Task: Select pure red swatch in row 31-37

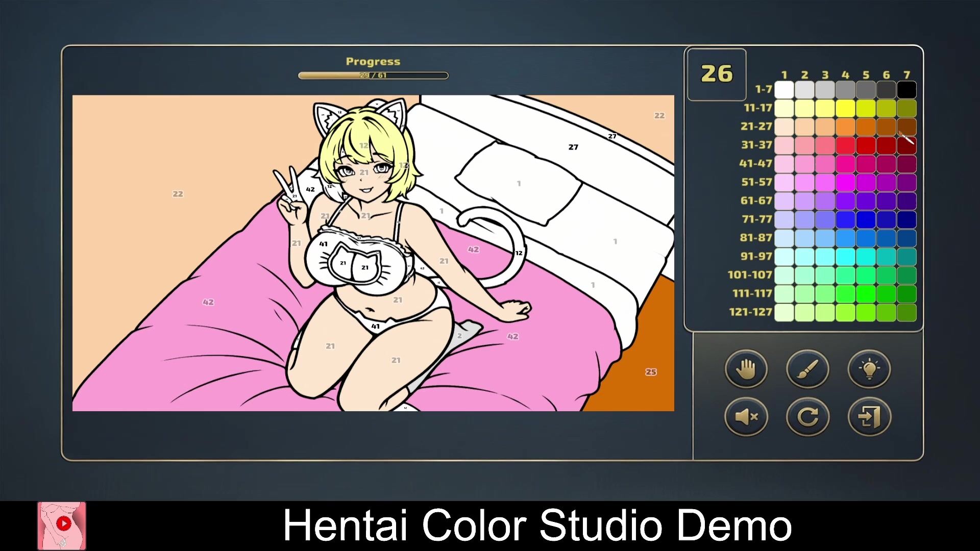Action: [866, 145]
